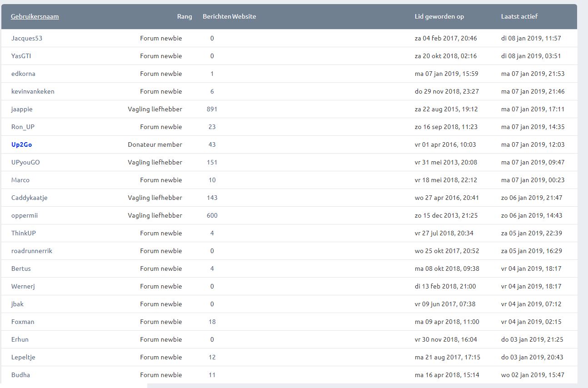Select the Ron_UP username
This screenshot has width=588, height=388.
tap(23, 127)
